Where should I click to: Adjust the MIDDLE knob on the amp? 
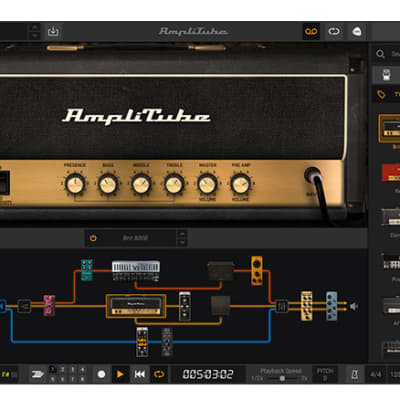(x=141, y=184)
